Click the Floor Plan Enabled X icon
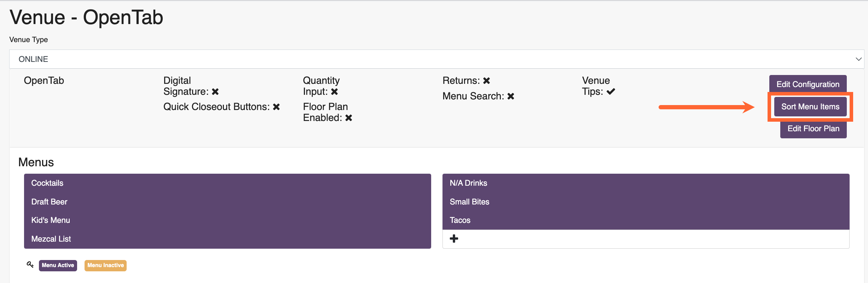The width and height of the screenshot is (868, 283). point(348,118)
